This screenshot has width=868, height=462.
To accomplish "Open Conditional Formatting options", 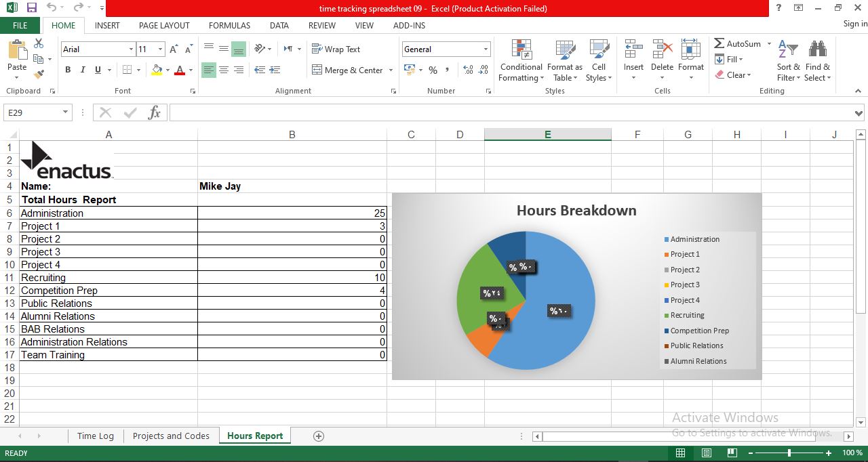I will click(x=521, y=61).
